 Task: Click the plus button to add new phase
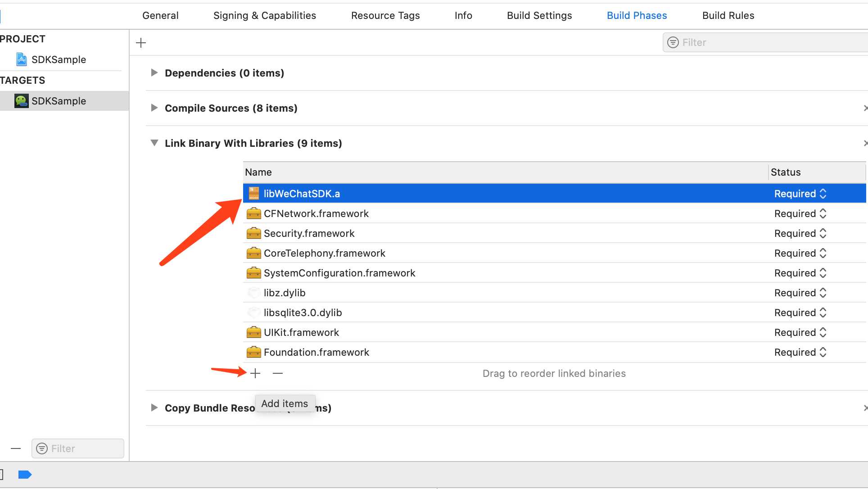coord(141,42)
